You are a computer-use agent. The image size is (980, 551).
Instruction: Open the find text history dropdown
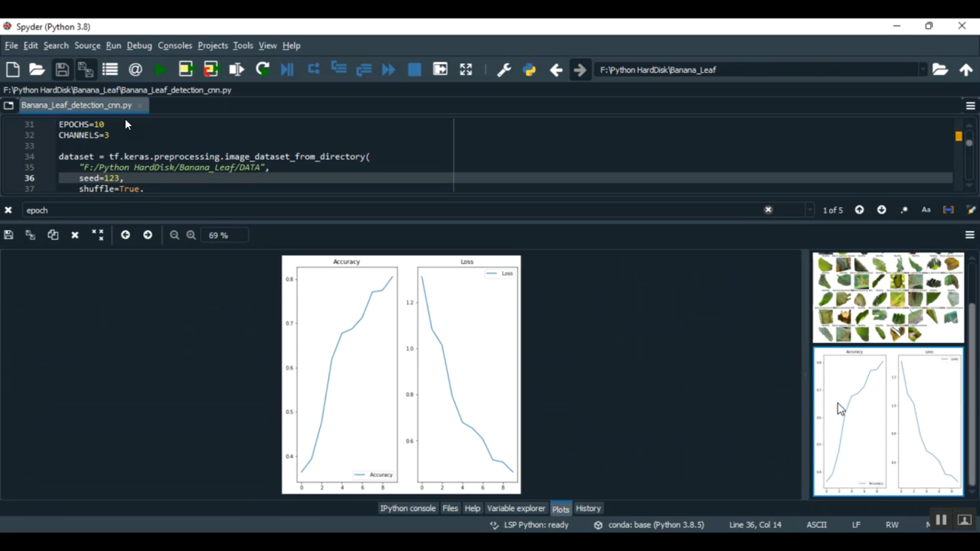809,210
